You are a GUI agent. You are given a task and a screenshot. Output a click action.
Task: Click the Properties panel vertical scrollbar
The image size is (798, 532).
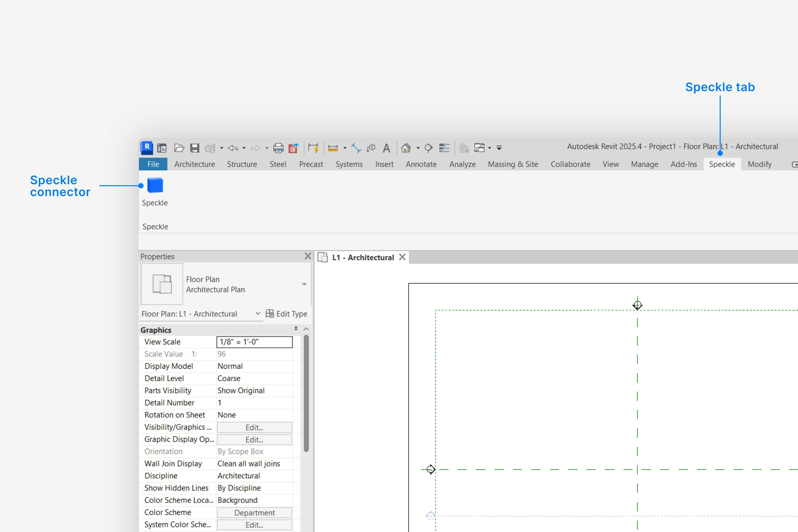[x=306, y=393]
